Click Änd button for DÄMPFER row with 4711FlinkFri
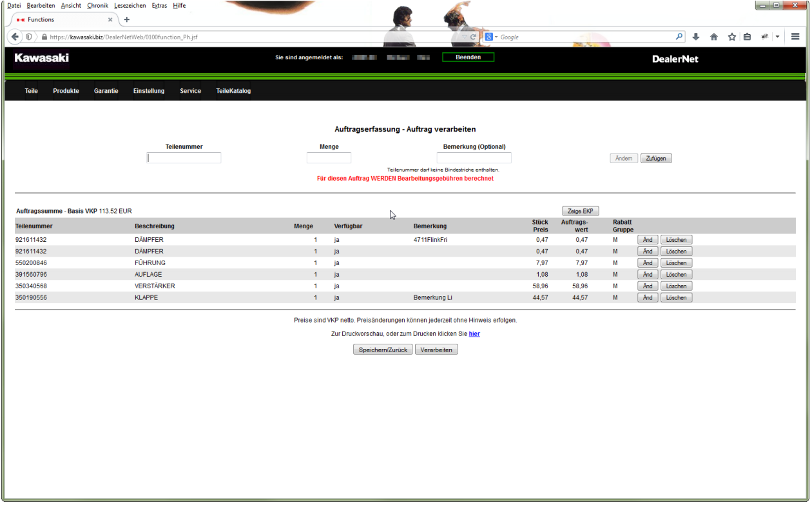 click(x=648, y=240)
